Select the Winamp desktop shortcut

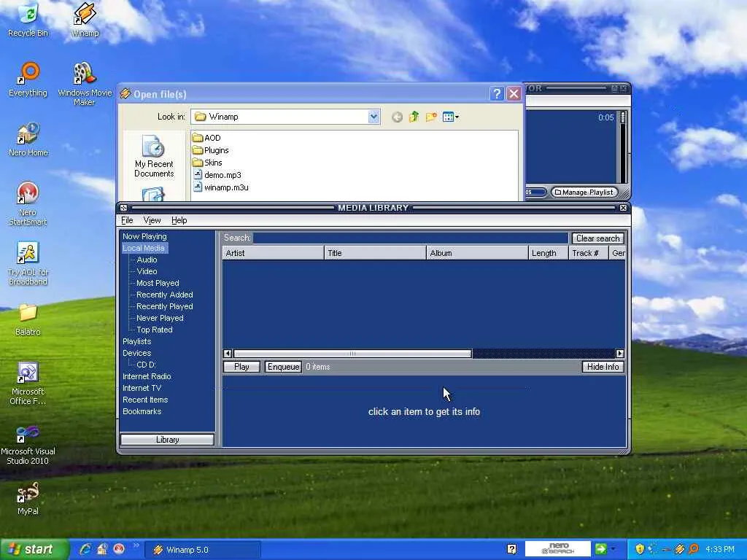click(85, 19)
